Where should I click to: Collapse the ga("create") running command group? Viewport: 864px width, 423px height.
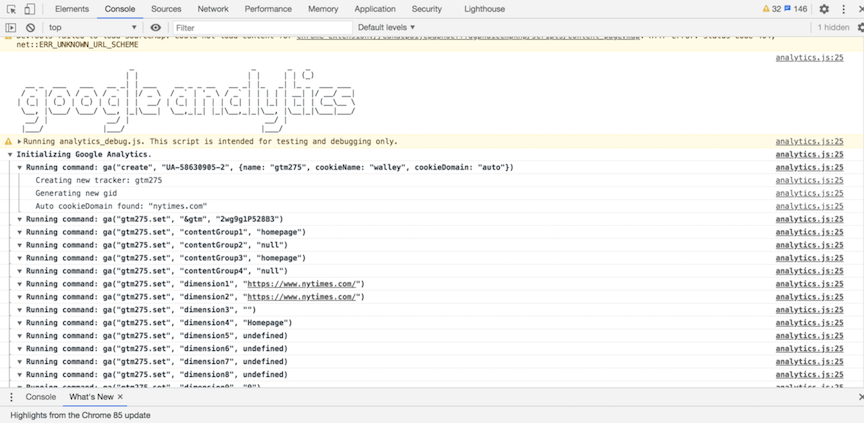click(x=20, y=168)
